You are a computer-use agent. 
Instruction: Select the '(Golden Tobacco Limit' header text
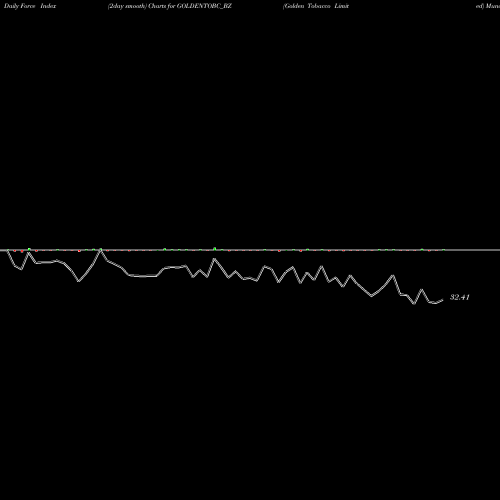point(316,6)
